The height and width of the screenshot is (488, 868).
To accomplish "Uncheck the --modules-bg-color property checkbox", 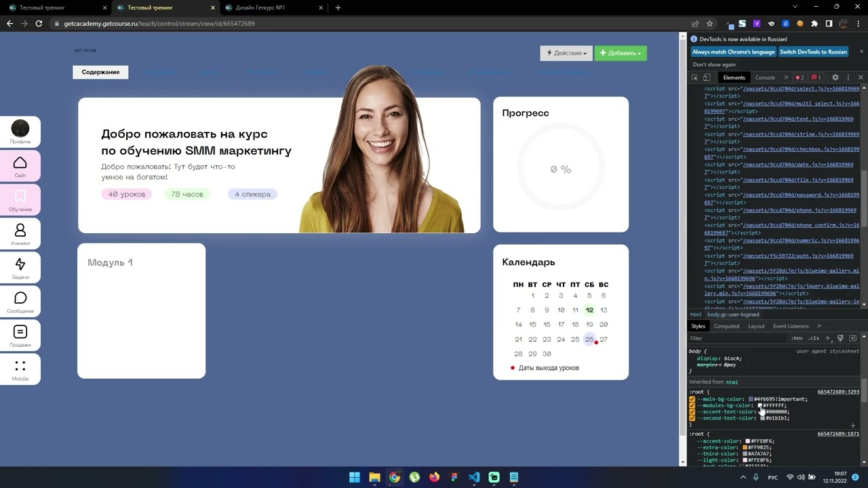I will pos(692,405).
